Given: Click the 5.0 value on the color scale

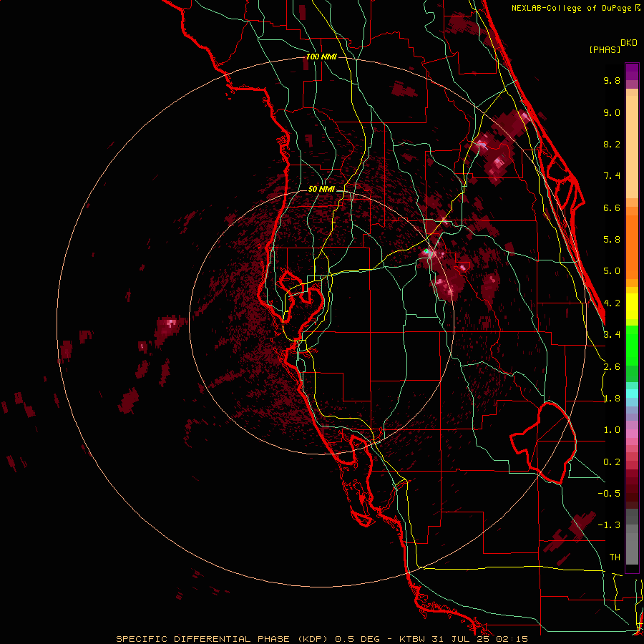Looking at the screenshot, I should [x=612, y=271].
